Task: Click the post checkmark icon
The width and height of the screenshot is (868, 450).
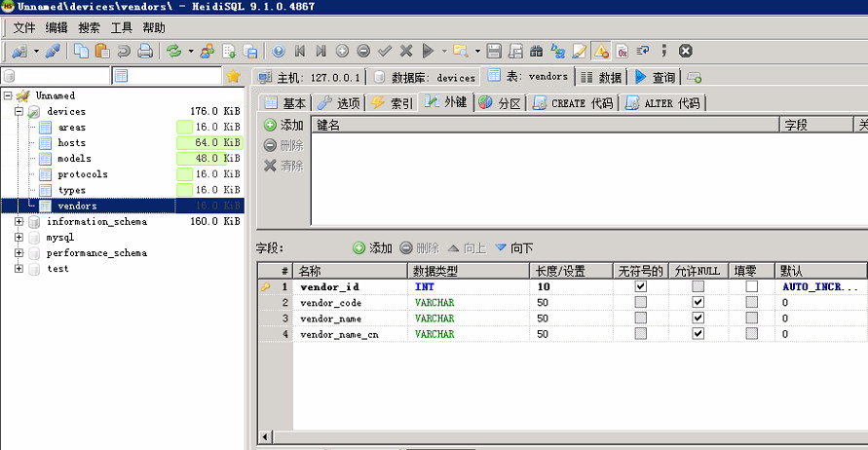Action: point(385,51)
